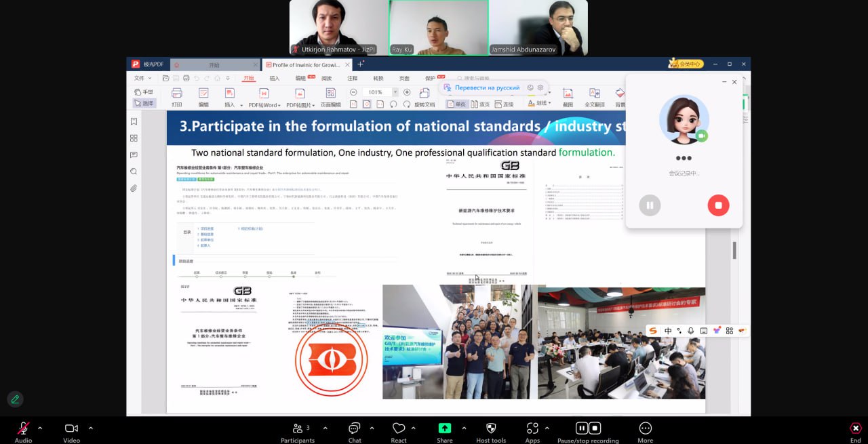Click the PDF vertical scrollbar thumb
Screen dimensions: 868x444
click(x=734, y=249)
